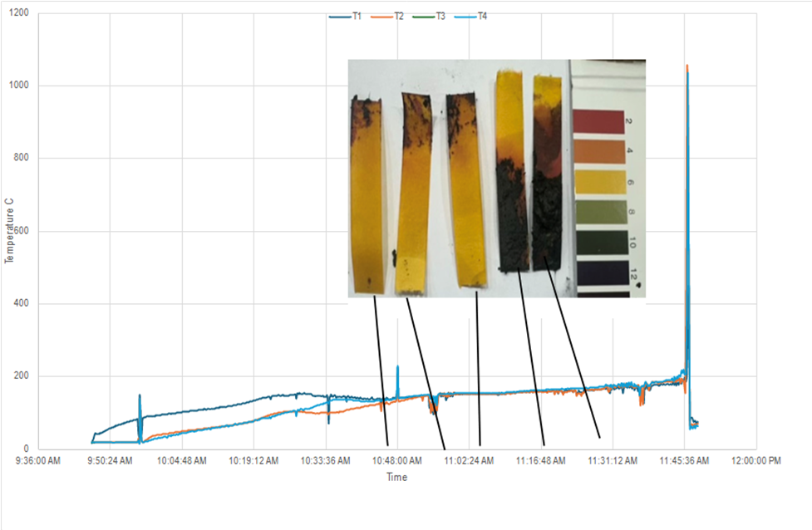The width and height of the screenshot is (812, 530).
Task: Click the 10:33:36 AM time label
Action: click(326, 461)
